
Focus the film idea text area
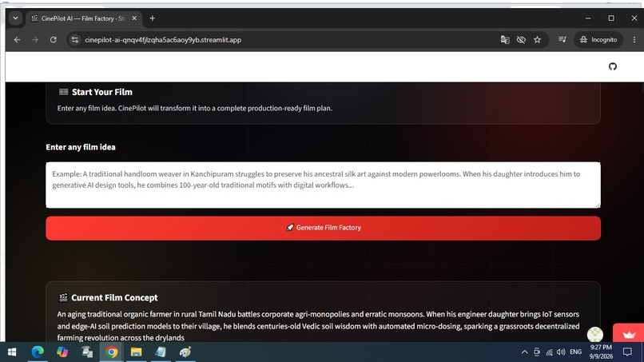point(324,185)
